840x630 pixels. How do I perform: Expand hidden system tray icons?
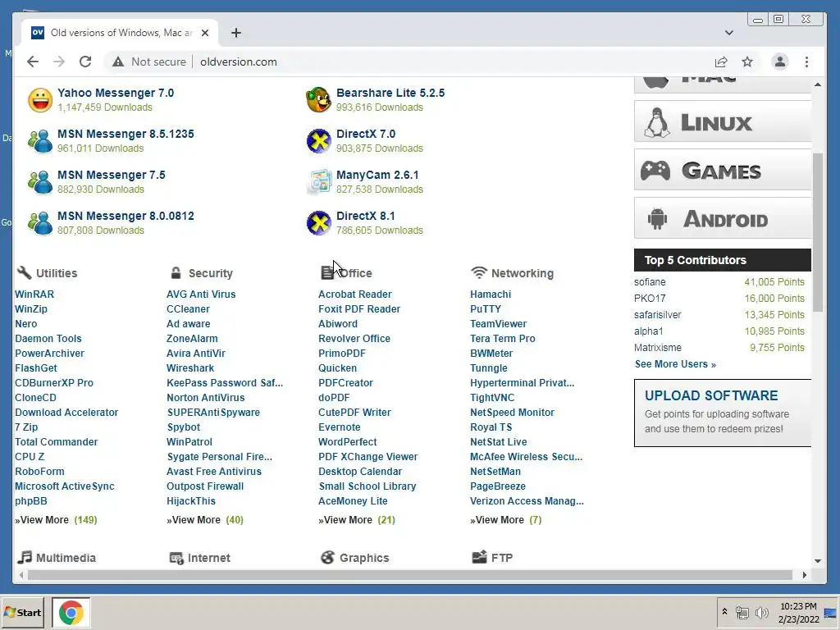pyautogui.click(x=724, y=612)
